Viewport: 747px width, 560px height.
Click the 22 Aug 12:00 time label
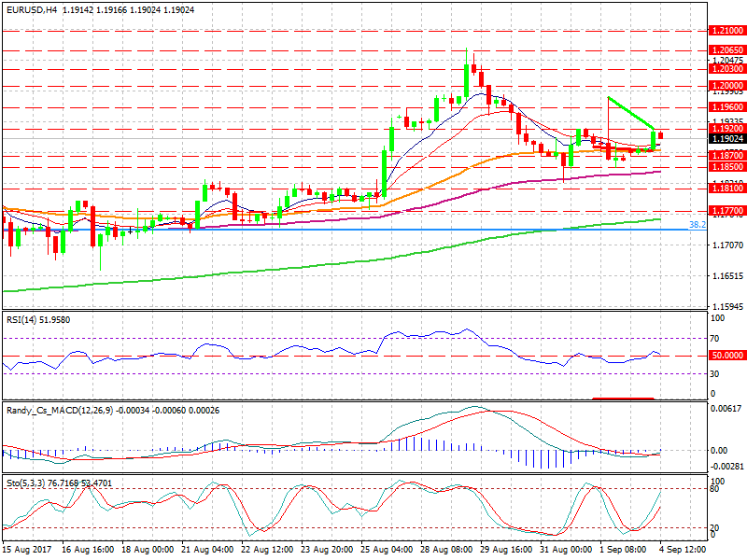tap(267, 550)
